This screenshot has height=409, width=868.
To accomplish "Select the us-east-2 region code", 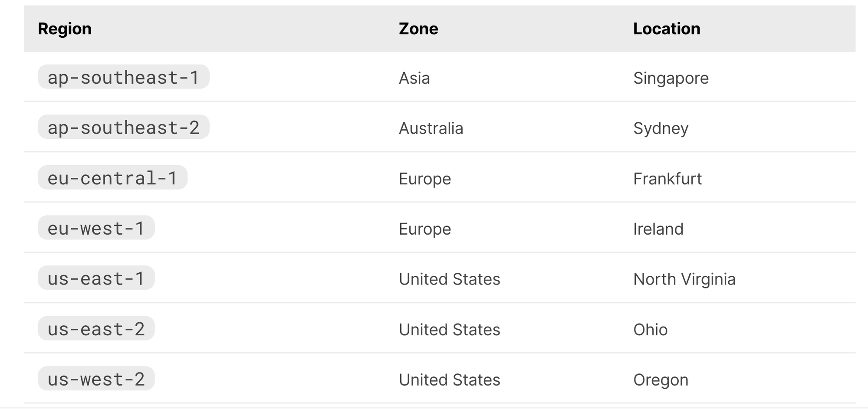I will (x=96, y=329).
